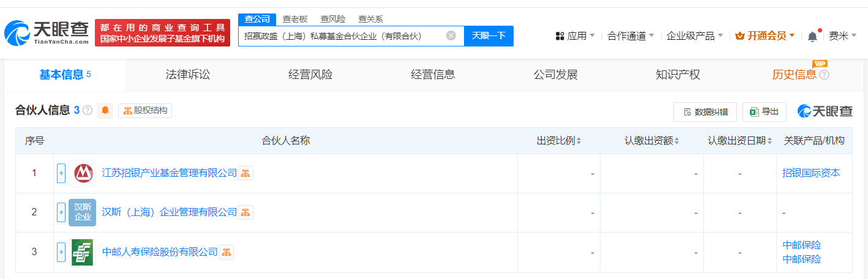Open the 招银国际资本 related institution link
The height and width of the screenshot is (279, 868).
811,173
